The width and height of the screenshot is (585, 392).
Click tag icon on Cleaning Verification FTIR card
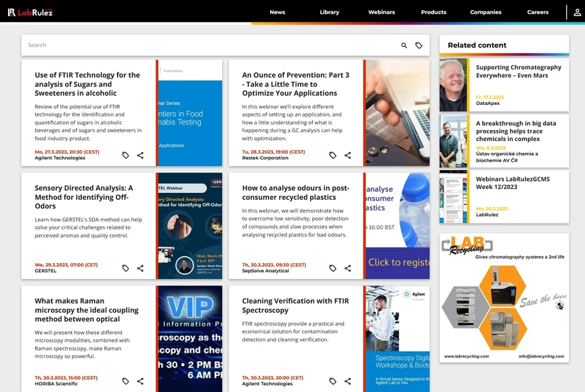coord(333,381)
